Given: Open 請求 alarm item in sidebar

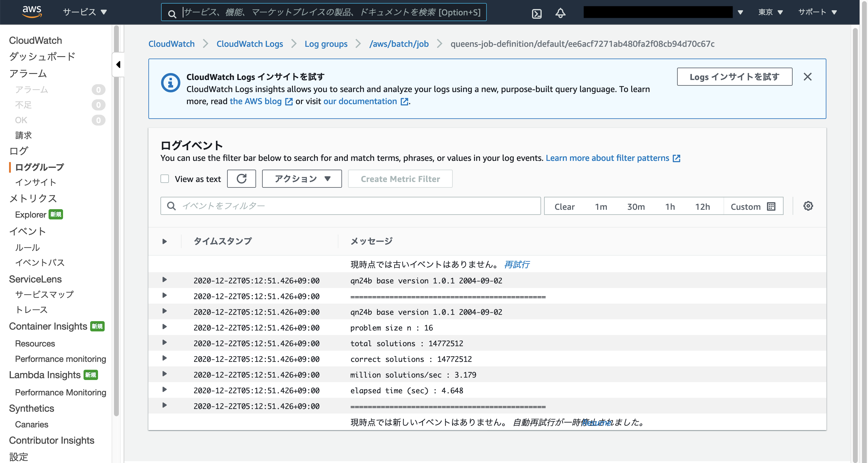Looking at the screenshot, I should pos(23,135).
